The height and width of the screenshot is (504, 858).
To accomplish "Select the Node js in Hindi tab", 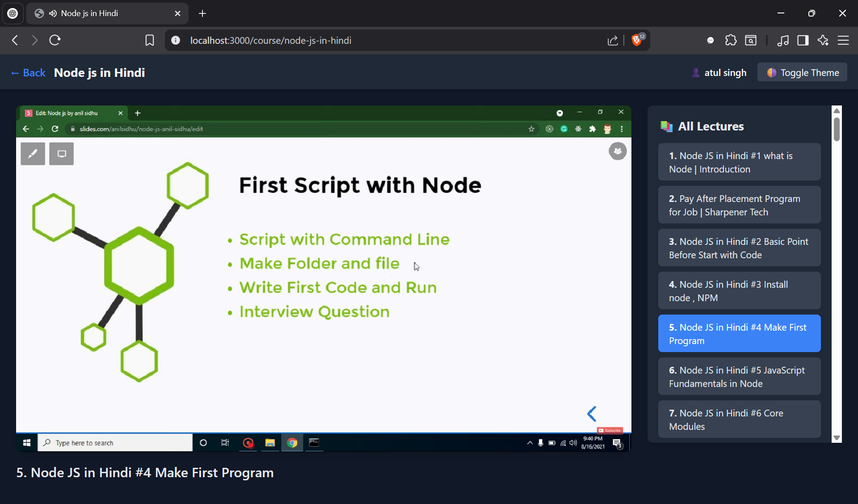I will pyautogui.click(x=107, y=13).
